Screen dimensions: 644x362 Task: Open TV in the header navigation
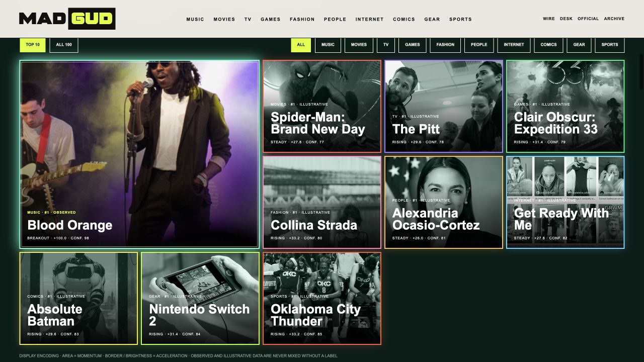(x=248, y=19)
